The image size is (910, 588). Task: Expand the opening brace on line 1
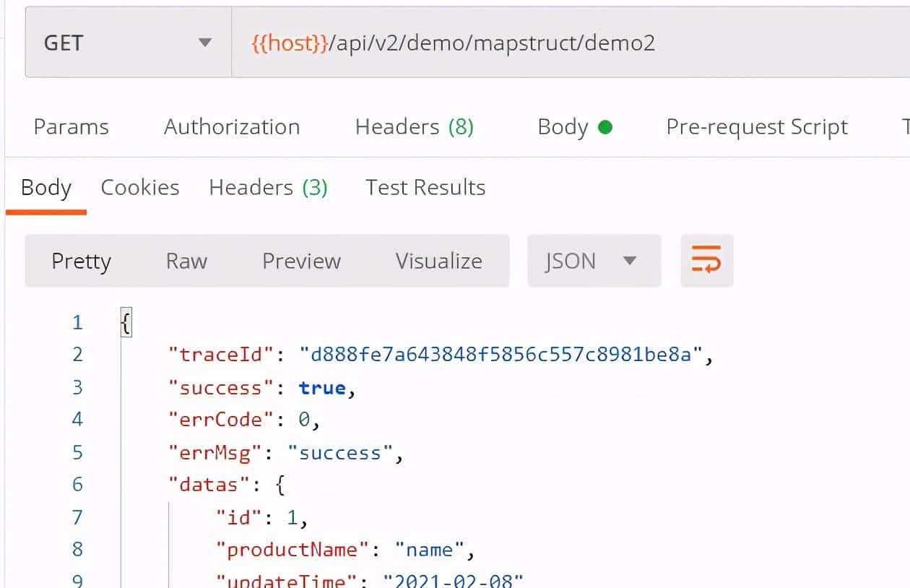coord(125,321)
